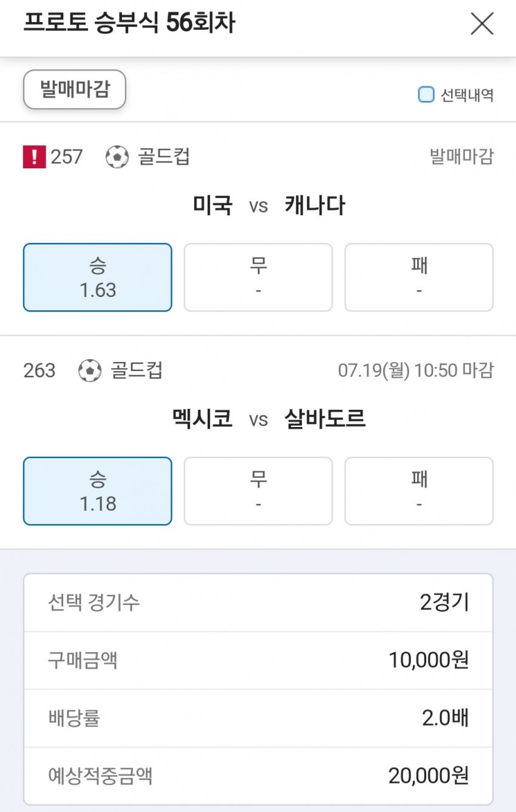The image size is (516, 812).
Task: Click the 구매금액 10,000원 value
Action: pos(429,660)
